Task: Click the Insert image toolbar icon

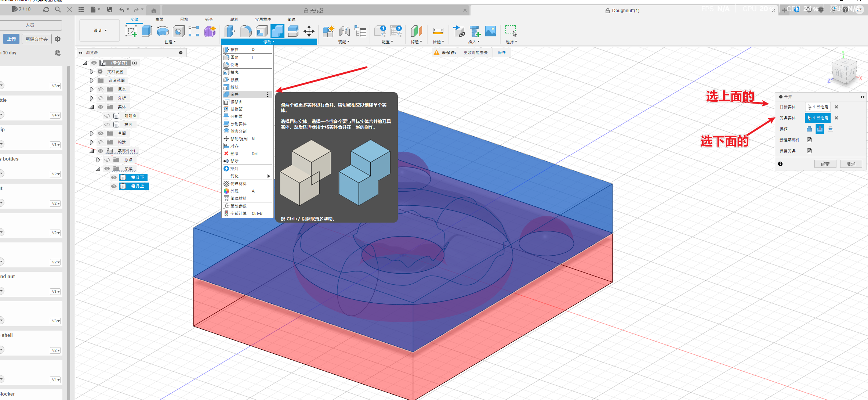Action: click(x=490, y=31)
